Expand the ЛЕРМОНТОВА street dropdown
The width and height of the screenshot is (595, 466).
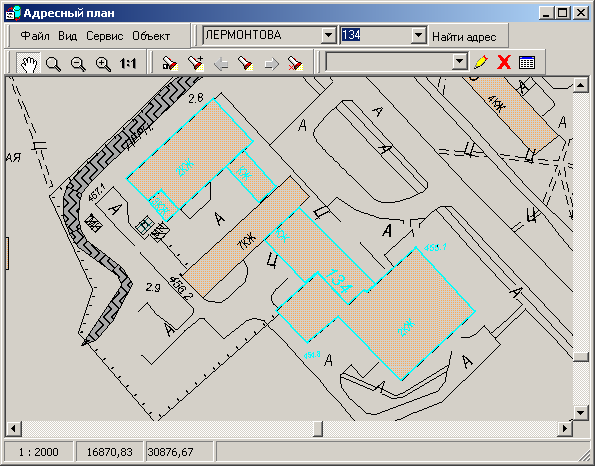coord(329,36)
